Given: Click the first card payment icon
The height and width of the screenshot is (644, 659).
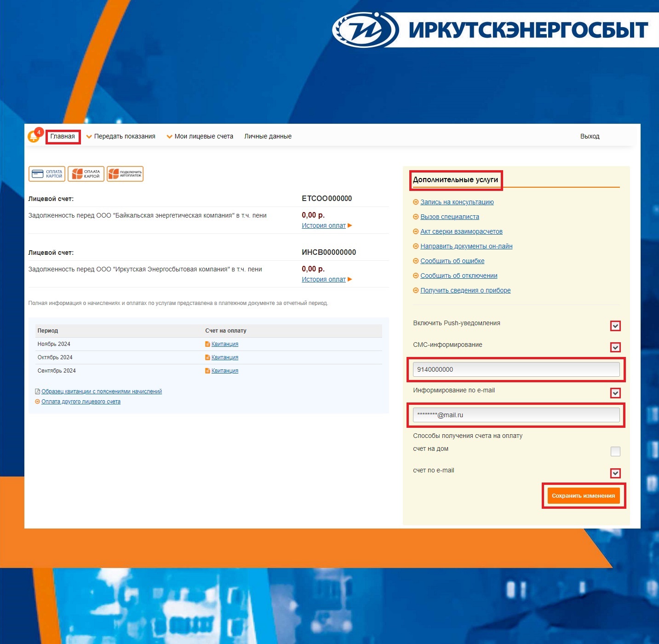Looking at the screenshot, I should coord(47,174).
